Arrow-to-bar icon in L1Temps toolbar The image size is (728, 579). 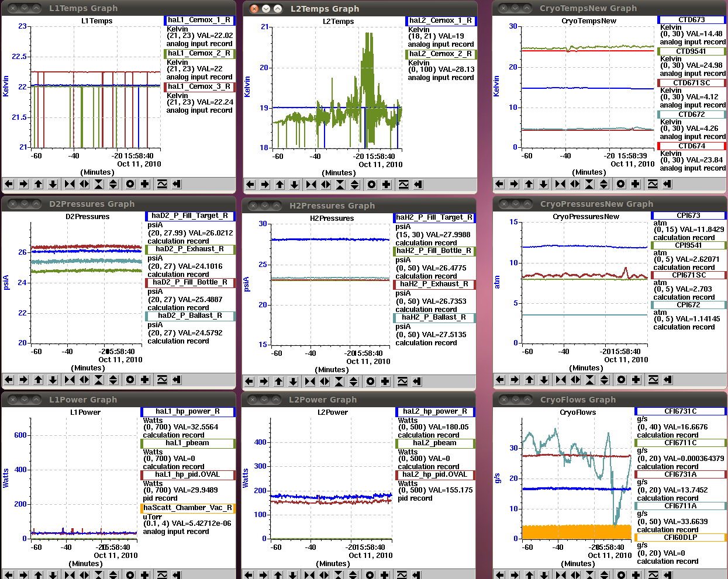[x=177, y=184]
